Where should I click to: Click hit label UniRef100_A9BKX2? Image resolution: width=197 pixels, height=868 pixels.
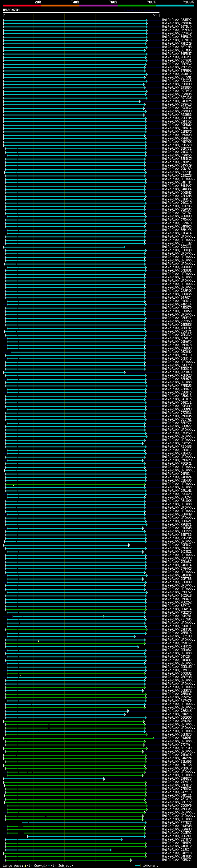click(177, 860)
